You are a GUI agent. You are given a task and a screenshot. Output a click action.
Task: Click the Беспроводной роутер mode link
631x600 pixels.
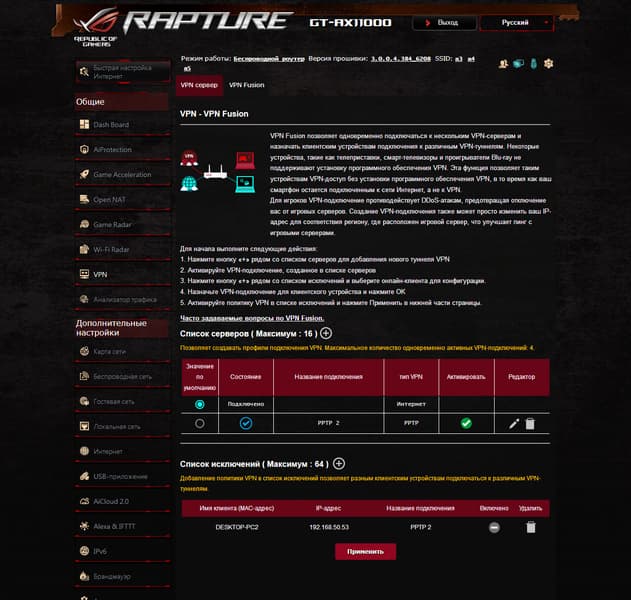[x=269, y=59]
